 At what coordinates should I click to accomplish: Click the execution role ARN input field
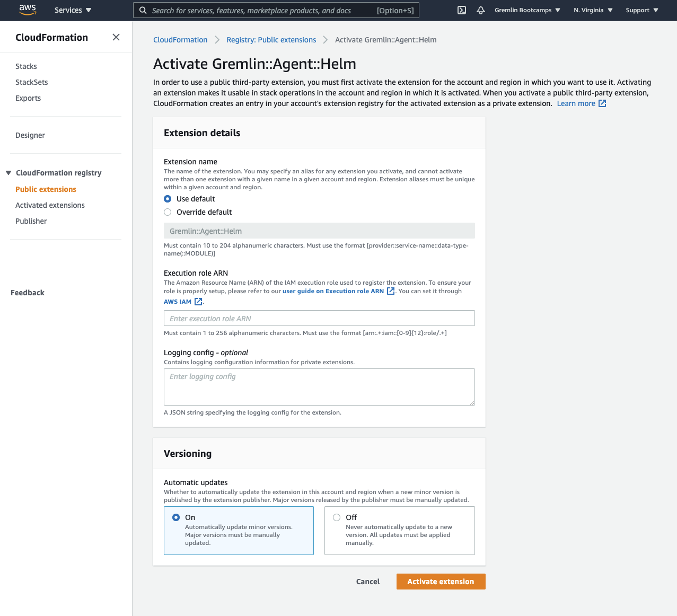(x=319, y=318)
